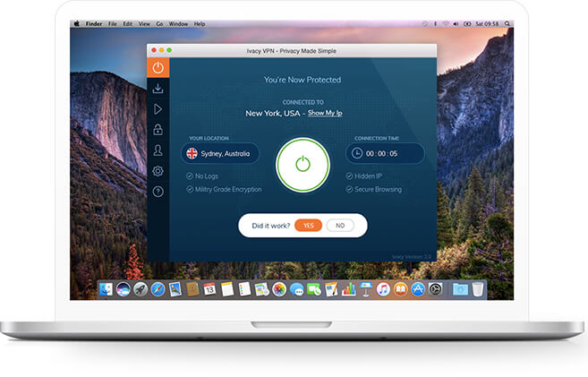Click the orange power icon in Ivacy sidebar
This screenshot has width=588, height=377.
[x=158, y=68]
